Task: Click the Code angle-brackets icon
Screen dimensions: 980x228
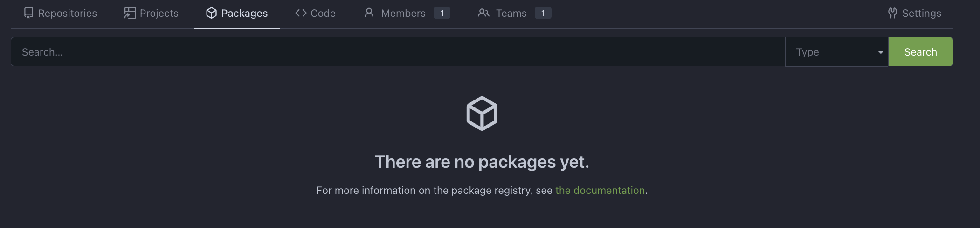Action: coord(301,13)
